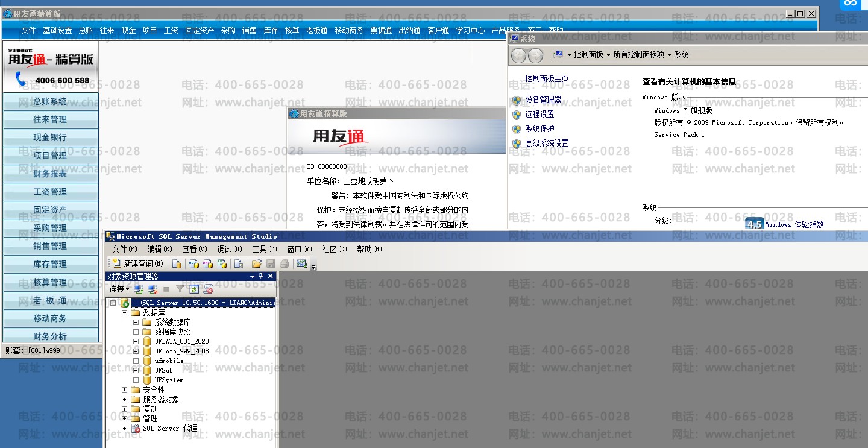Click the SQL Server Compact query icon
Screen dimensions: 868x448
coord(239,263)
